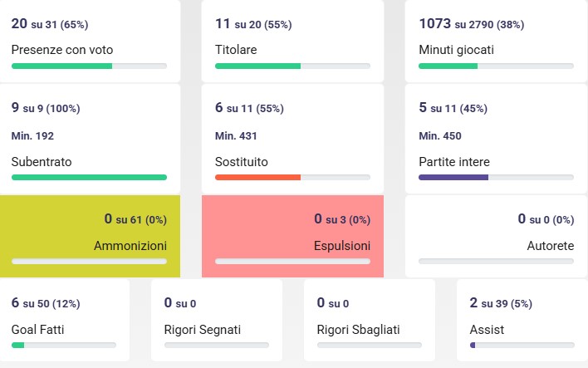Click the Minuti giocati progress bar
Screen dimensions: 588x368
click(x=496, y=66)
